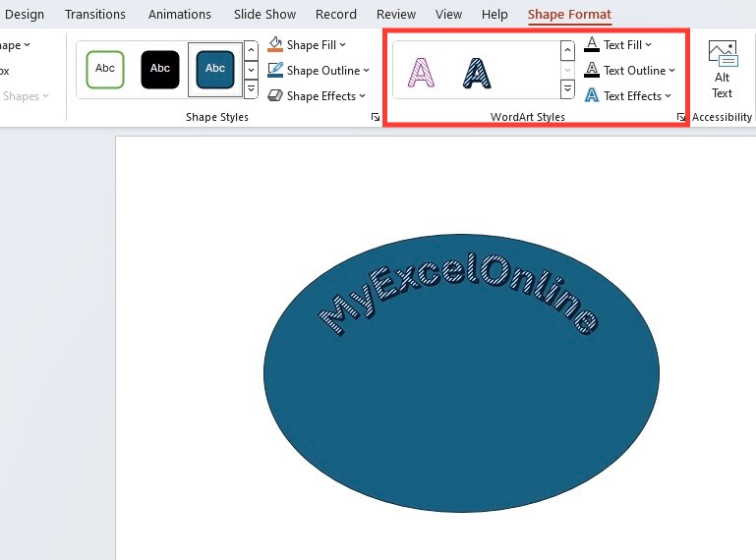This screenshot has height=560, width=756.
Task: Open the Shape Fill dropdown arrow
Action: [x=342, y=45]
